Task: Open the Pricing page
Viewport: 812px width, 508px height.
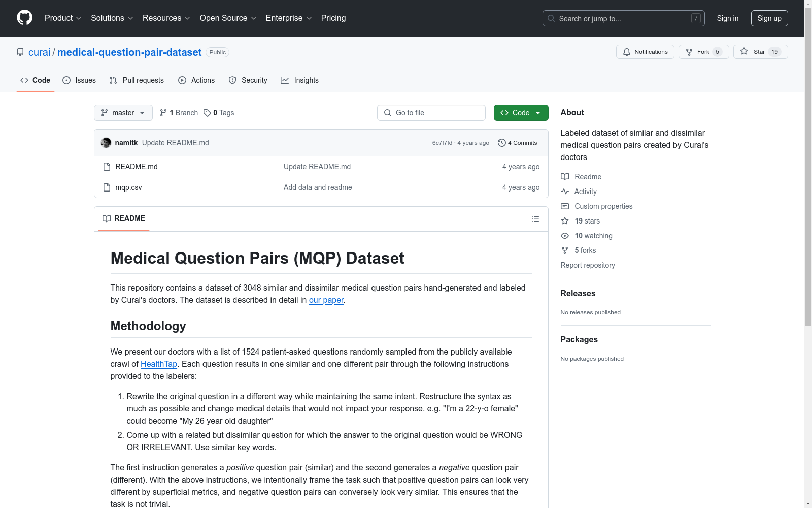Action: coord(333,18)
